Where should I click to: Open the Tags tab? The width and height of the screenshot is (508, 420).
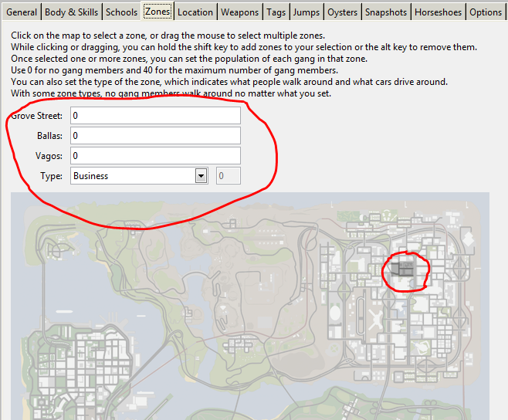tap(276, 12)
